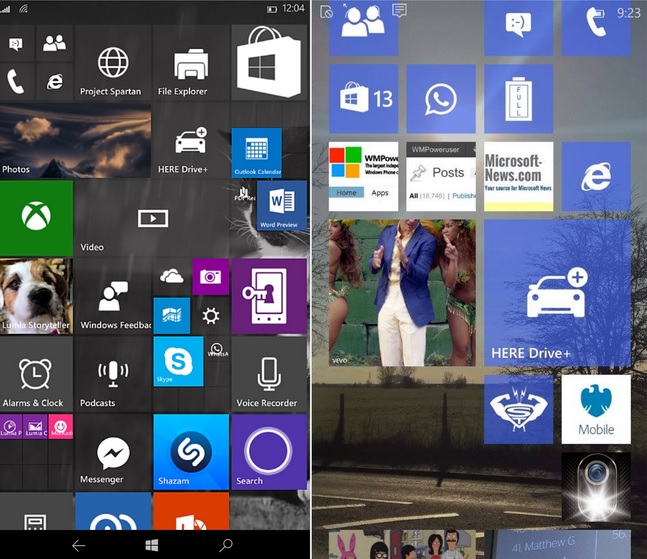
Task: Open the Outlook Calendar tile
Action: (x=257, y=153)
